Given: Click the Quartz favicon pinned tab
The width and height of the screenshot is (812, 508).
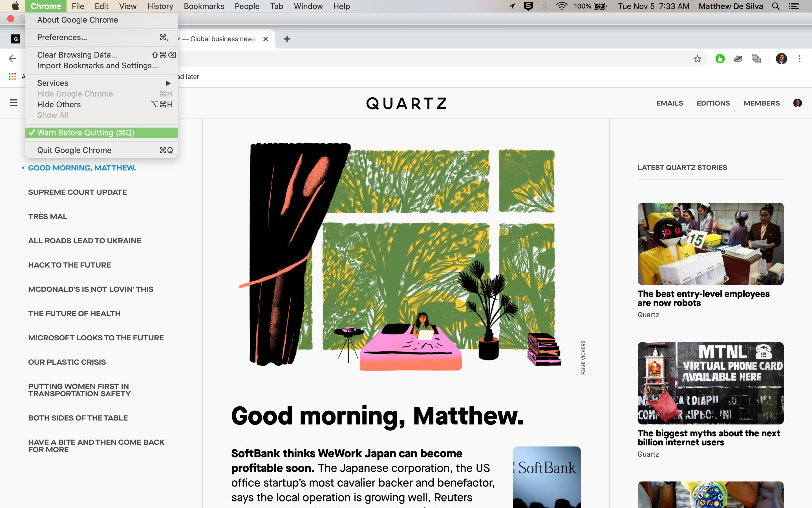Looking at the screenshot, I should point(16,39).
